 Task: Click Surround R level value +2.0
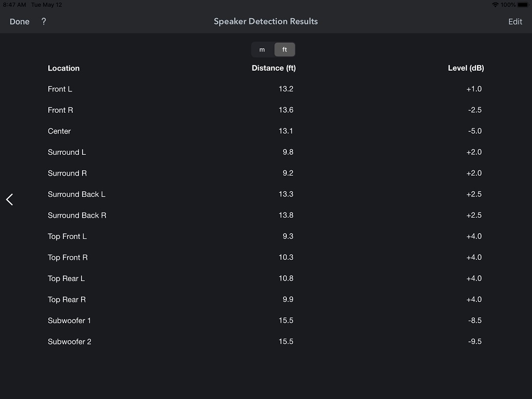[474, 173]
